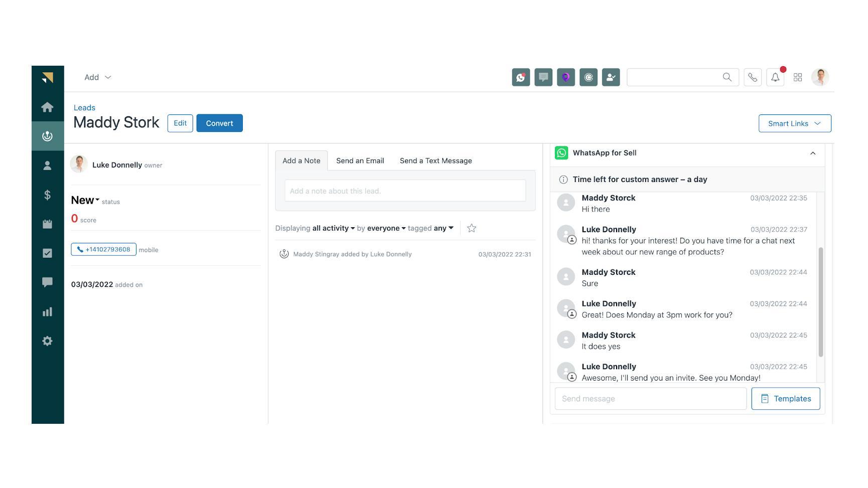
Task: Go back to Leads breadcrumb link
Action: tap(84, 107)
